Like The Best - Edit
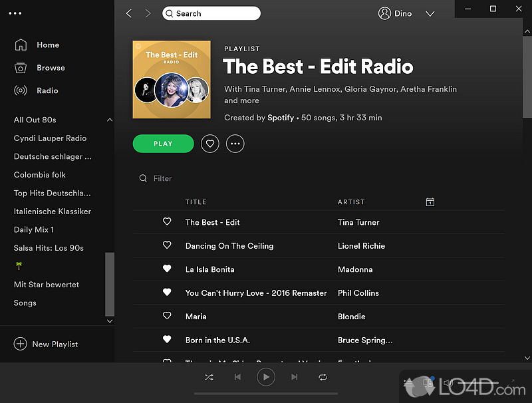The height and width of the screenshot is (403, 532). pos(167,221)
